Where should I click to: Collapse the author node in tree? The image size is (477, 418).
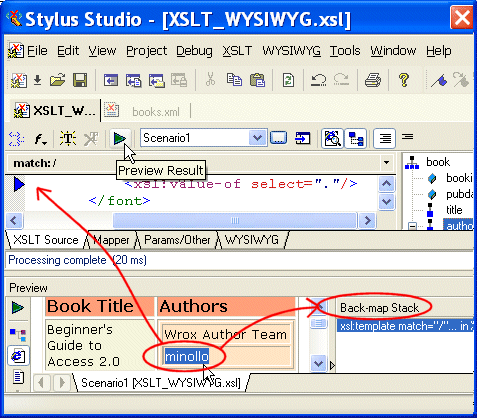pyautogui.click(x=413, y=226)
